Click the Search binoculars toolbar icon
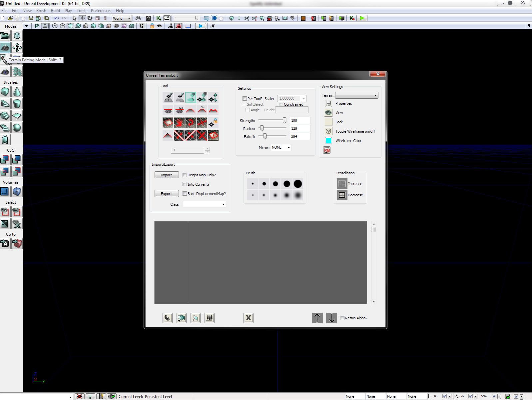Viewport: 532px width, 400px height. [x=138, y=18]
